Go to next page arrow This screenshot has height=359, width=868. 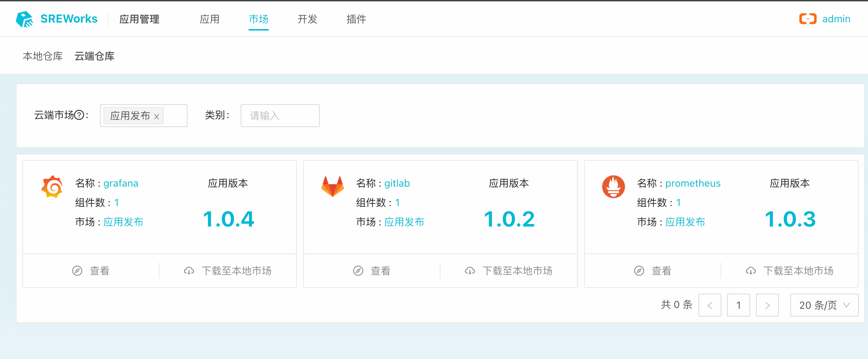tap(767, 305)
